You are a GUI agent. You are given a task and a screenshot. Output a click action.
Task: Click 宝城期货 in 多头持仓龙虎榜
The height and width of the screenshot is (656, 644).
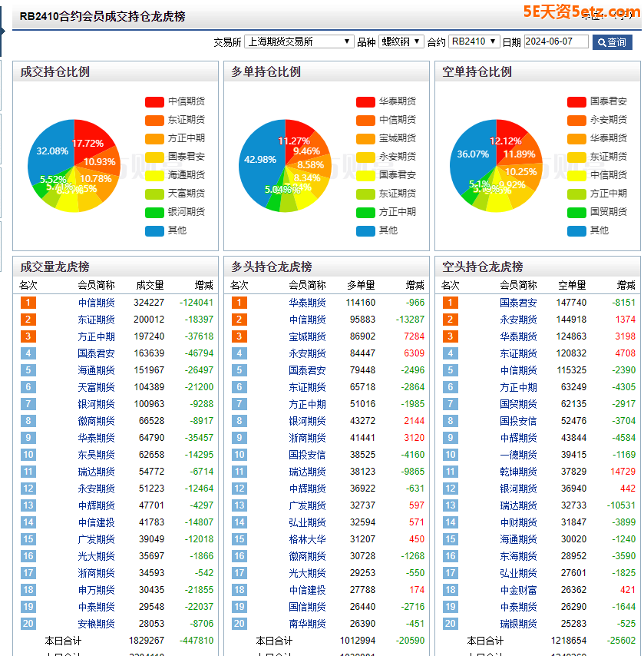coord(307,336)
